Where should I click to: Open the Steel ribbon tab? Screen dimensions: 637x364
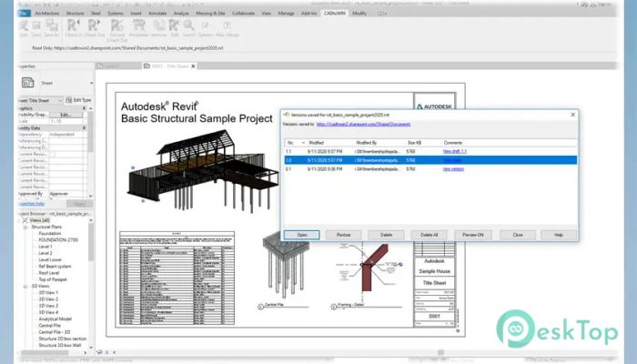96,13
